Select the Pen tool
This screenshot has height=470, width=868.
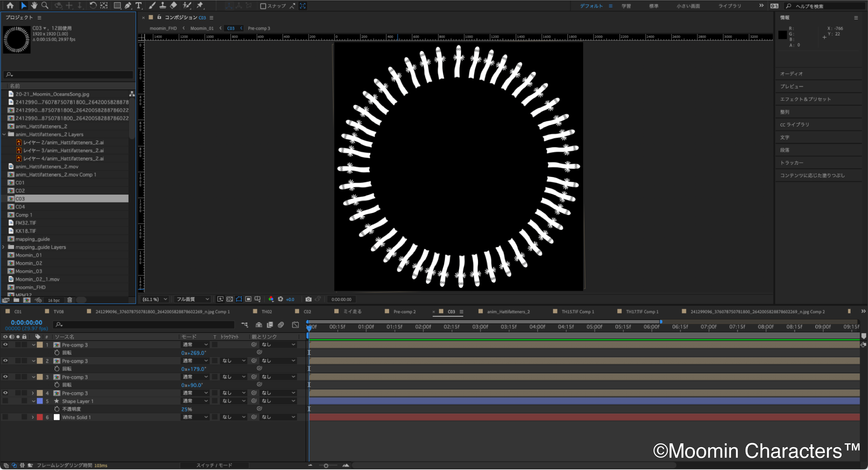[128, 5]
